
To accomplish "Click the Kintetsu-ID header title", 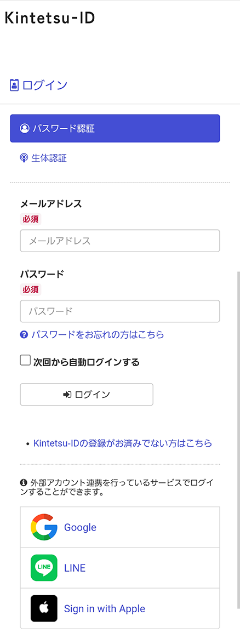I will pyautogui.click(x=50, y=18).
